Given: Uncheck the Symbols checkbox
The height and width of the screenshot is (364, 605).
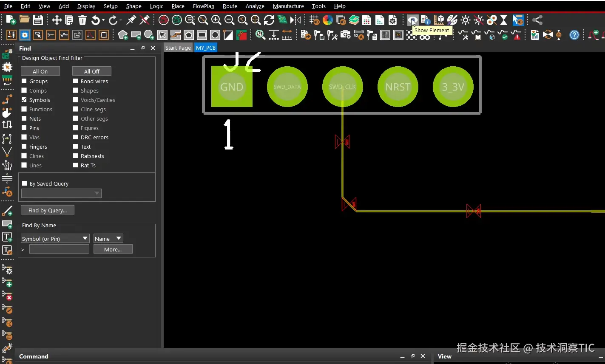Looking at the screenshot, I should 24,100.
